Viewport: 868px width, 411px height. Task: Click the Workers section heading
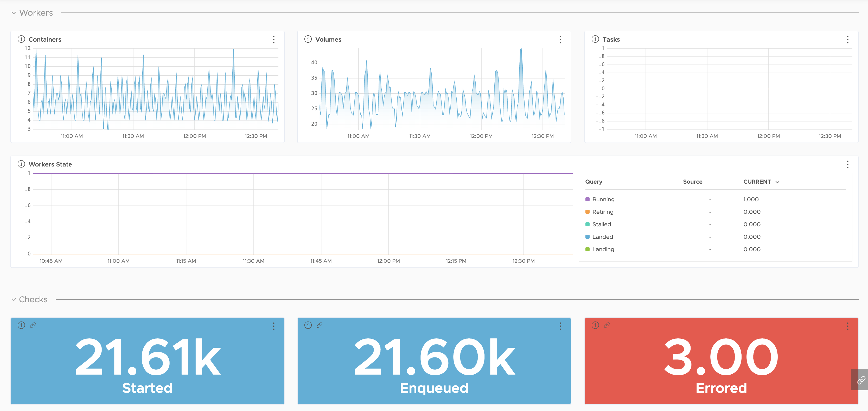[x=36, y=13]
